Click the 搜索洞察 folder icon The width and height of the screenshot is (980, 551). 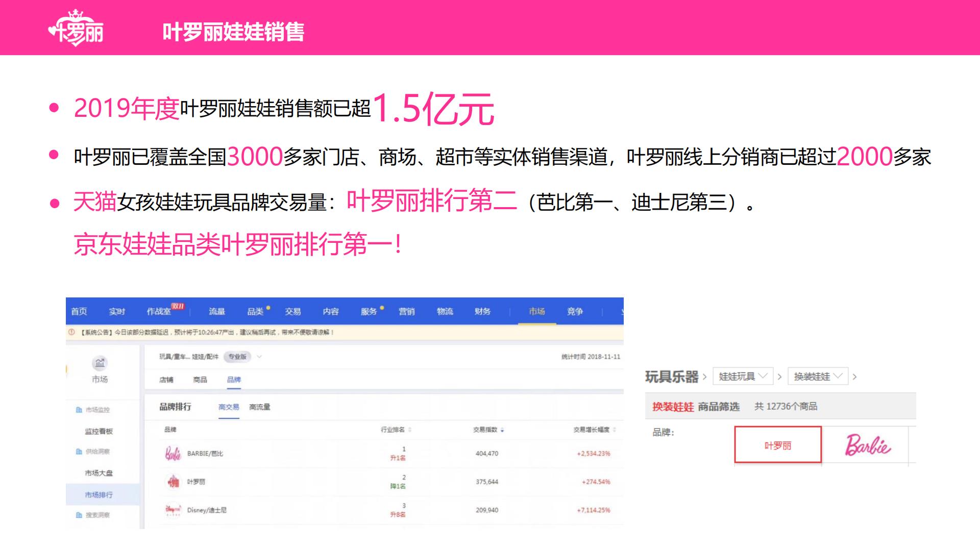pyautogui.click(x=79, y=515)
